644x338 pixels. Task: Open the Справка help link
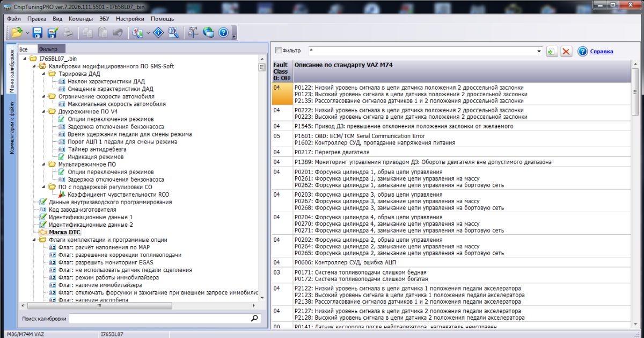[x=602, y=52]
